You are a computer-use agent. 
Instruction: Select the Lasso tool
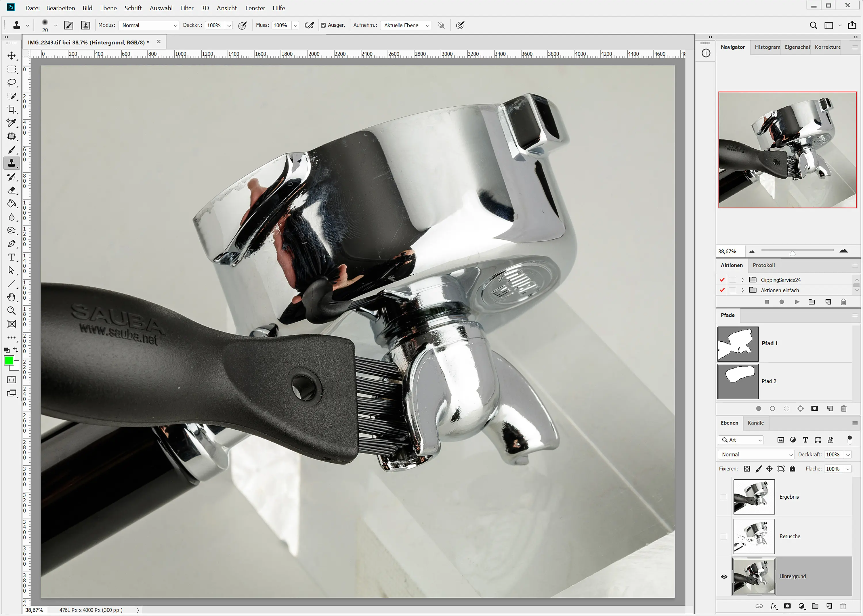tap(12, 83)
